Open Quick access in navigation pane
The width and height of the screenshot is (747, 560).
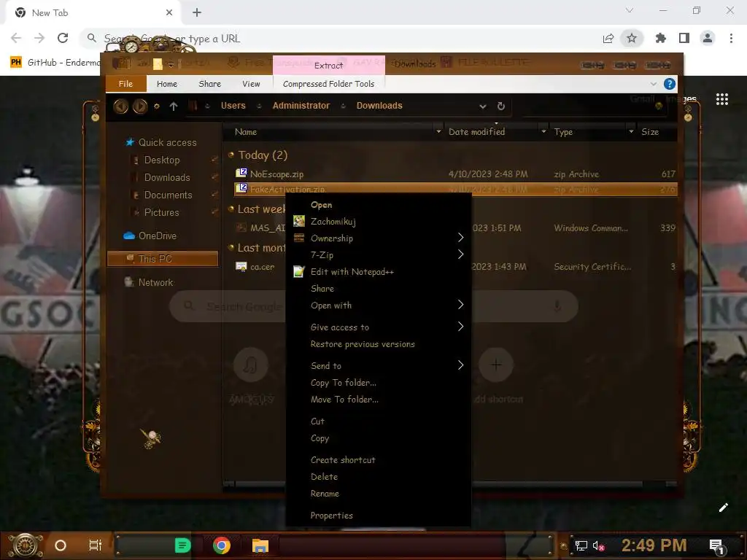(x=167, y=142)
